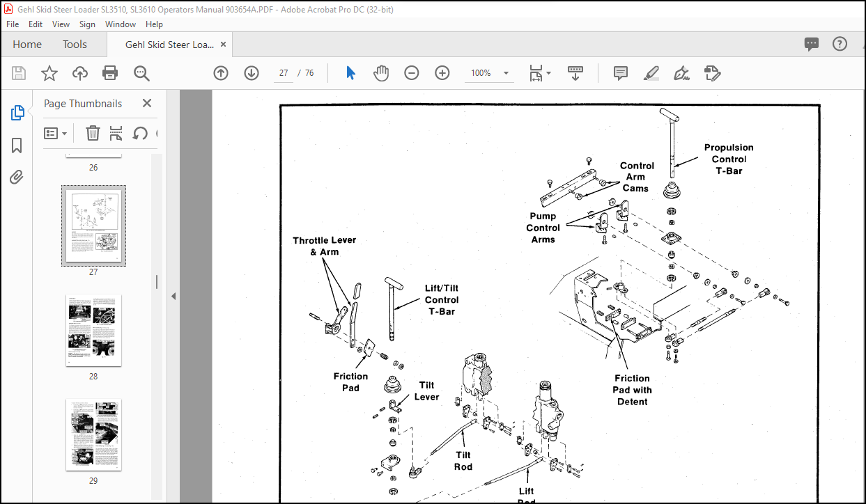Close the Page Thumbnails panel

click(x=147, y=103)
